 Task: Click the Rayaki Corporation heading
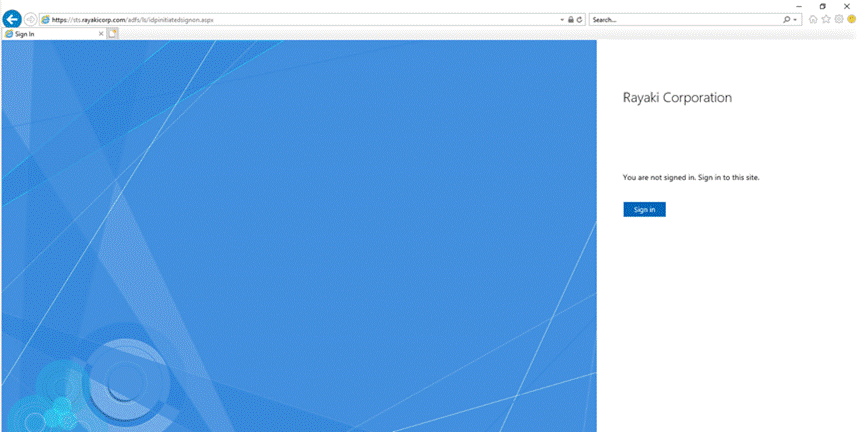[x=677, y=97]
